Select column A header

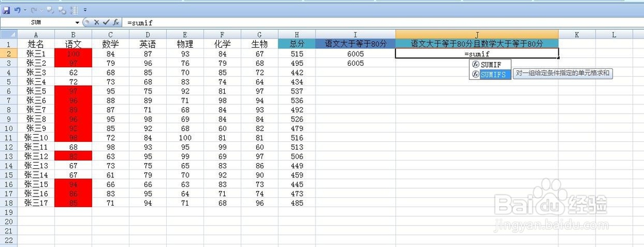35,35
